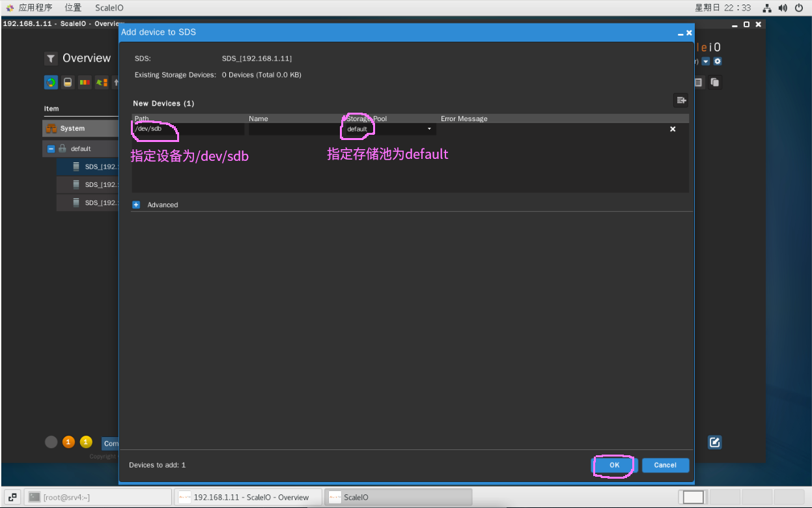Screen dimensions: 812x508
Task: Select the System row in the tree
Action: (81, 128)
